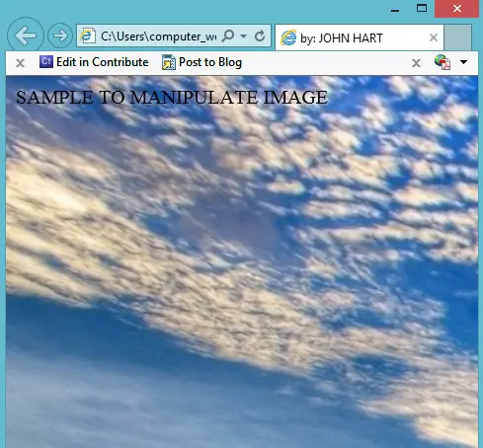This screenshot has height=448, width=483.
Task: Click the Internet Explorer page icon in address bar
Action: coord(88,36)
